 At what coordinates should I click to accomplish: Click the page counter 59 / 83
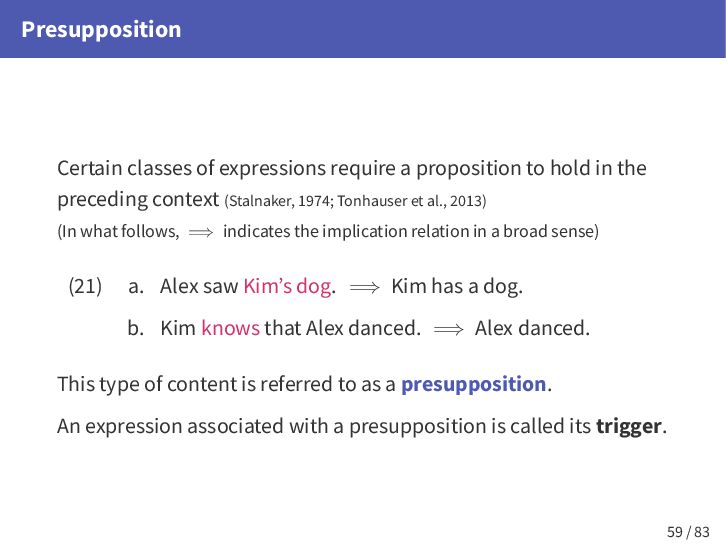pos(688,531)
